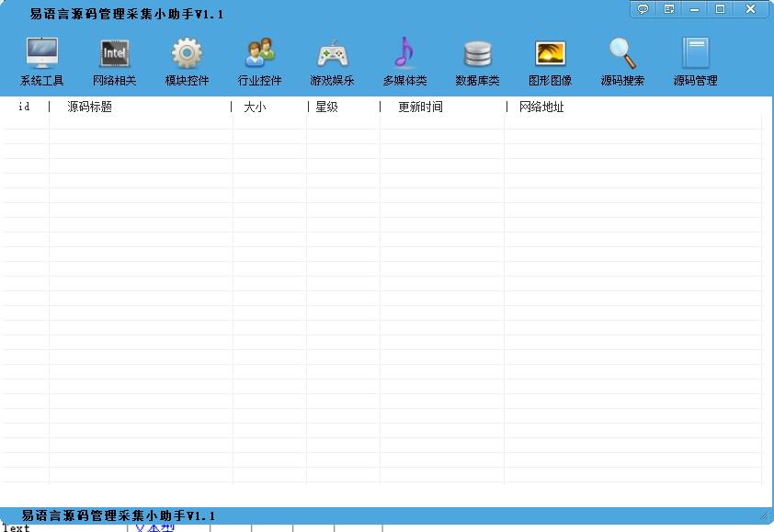This screenshot has width=774, height=532.
Task: Maximize the window
Action: click(x=720, y=9)
